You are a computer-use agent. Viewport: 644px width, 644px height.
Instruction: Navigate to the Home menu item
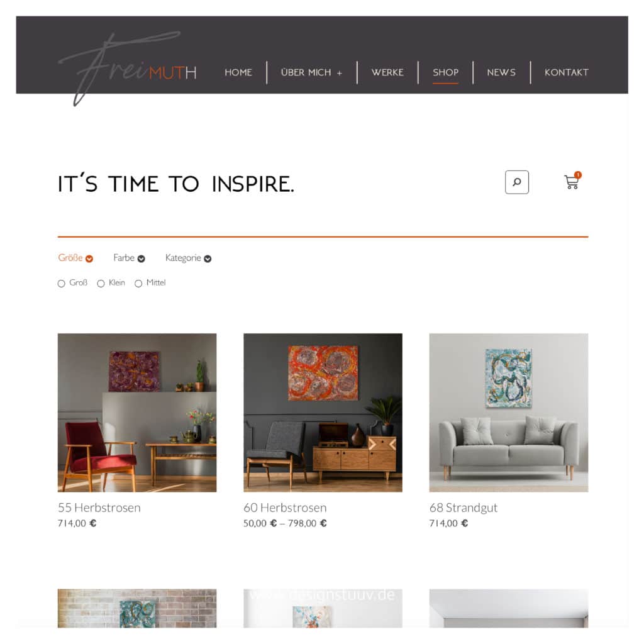pos(238,72)
